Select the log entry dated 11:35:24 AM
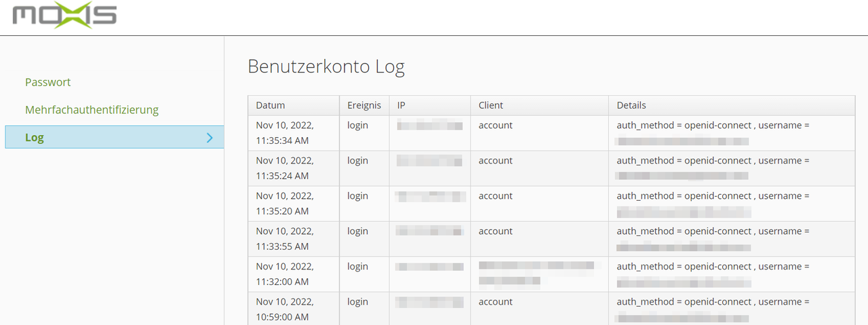Image resolution: width=868 pixels, height=325 pixels. click(284, 168)
